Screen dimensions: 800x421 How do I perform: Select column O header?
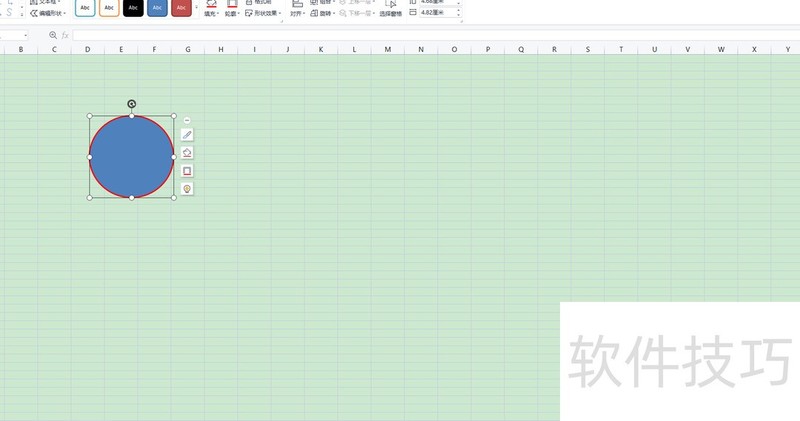coord(454,49)
